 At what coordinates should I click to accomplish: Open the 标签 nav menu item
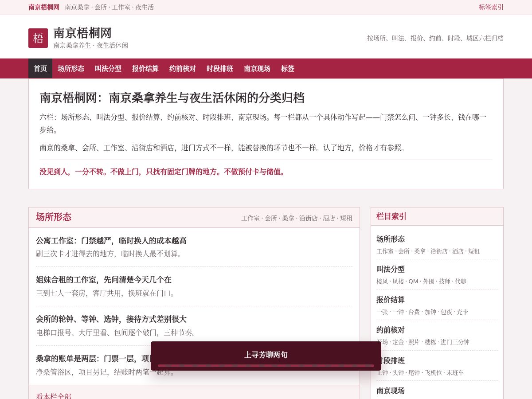288,68
